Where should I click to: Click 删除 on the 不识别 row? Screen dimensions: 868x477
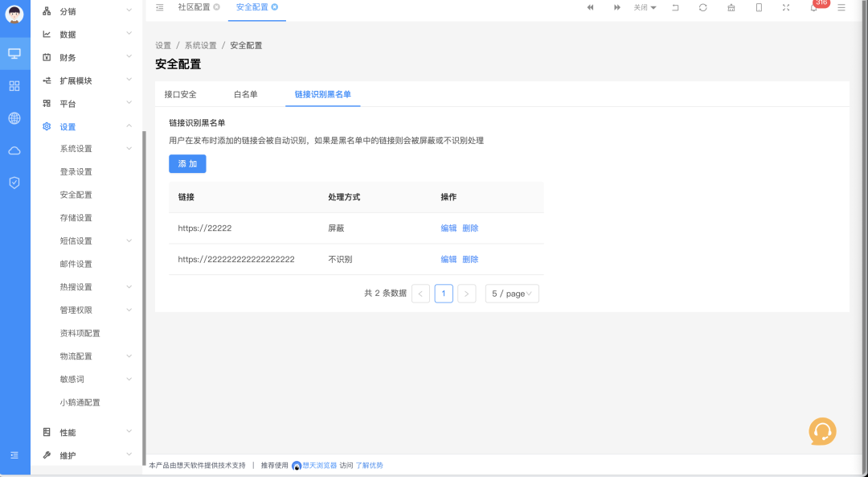[x=470, y=259]
